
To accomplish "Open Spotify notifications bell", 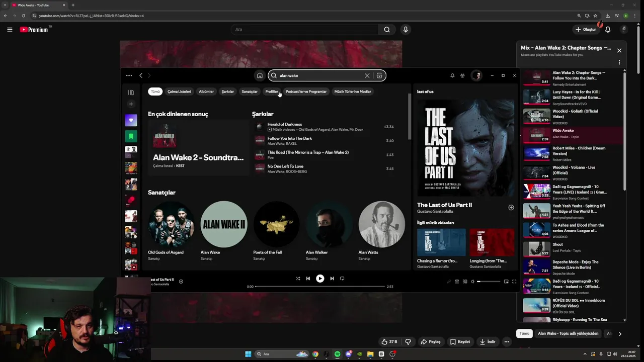I will pyautogui.click(x=452, y=75).
